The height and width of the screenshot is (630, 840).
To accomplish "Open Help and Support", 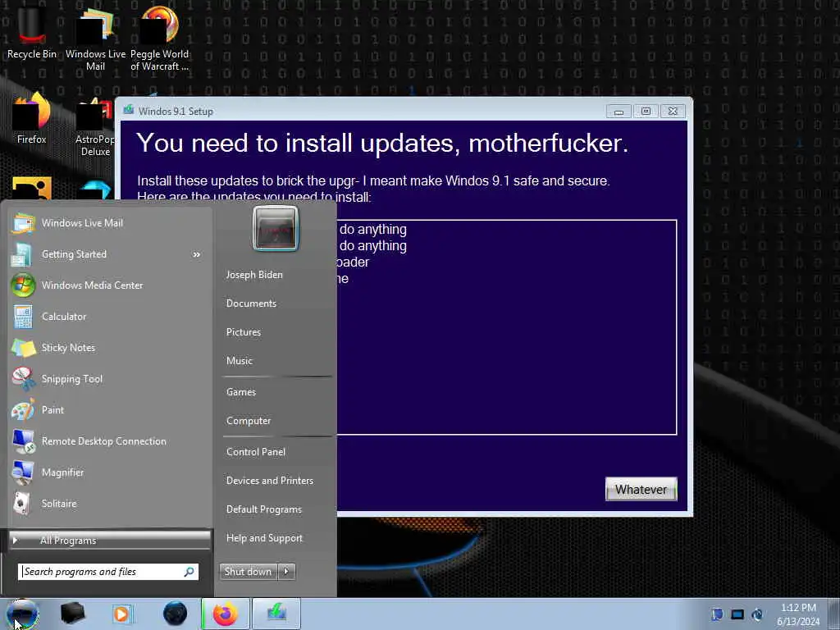I will pos(264,538).
